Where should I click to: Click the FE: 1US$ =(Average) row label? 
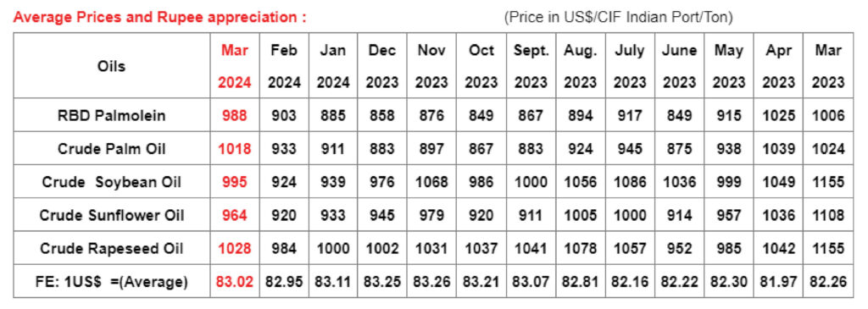pos(113,281)
